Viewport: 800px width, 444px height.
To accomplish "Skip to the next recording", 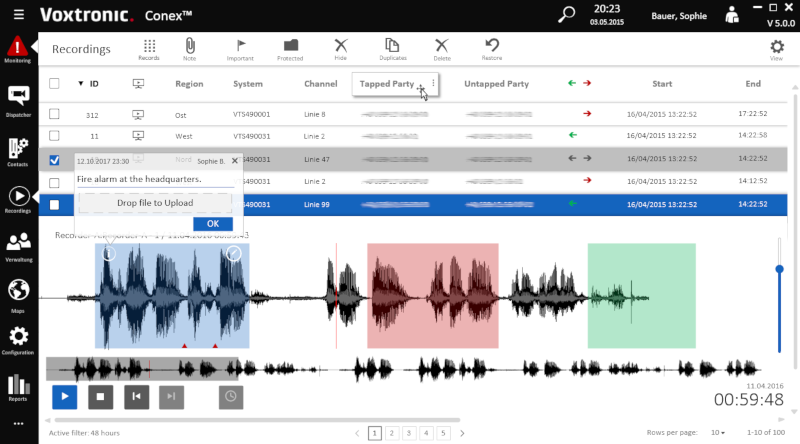I will (171, 397).
